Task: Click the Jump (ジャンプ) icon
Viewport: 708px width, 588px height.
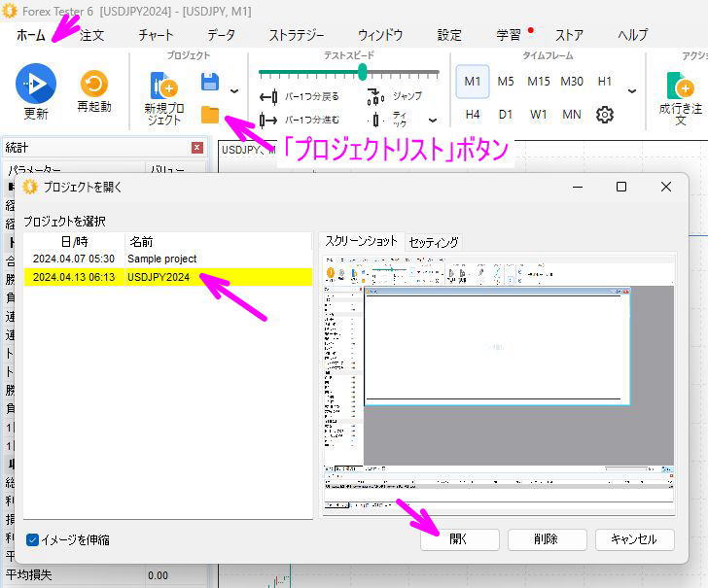Action: point(375,96)
